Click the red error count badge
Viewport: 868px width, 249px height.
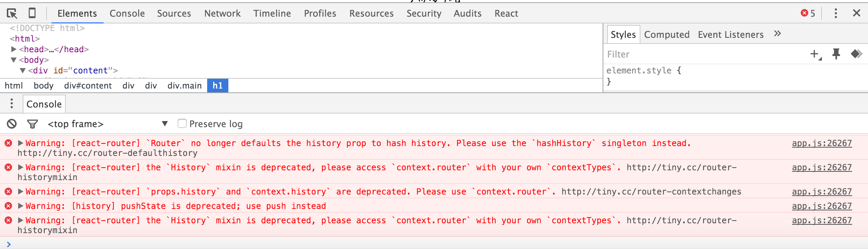(x=807, y=13)
